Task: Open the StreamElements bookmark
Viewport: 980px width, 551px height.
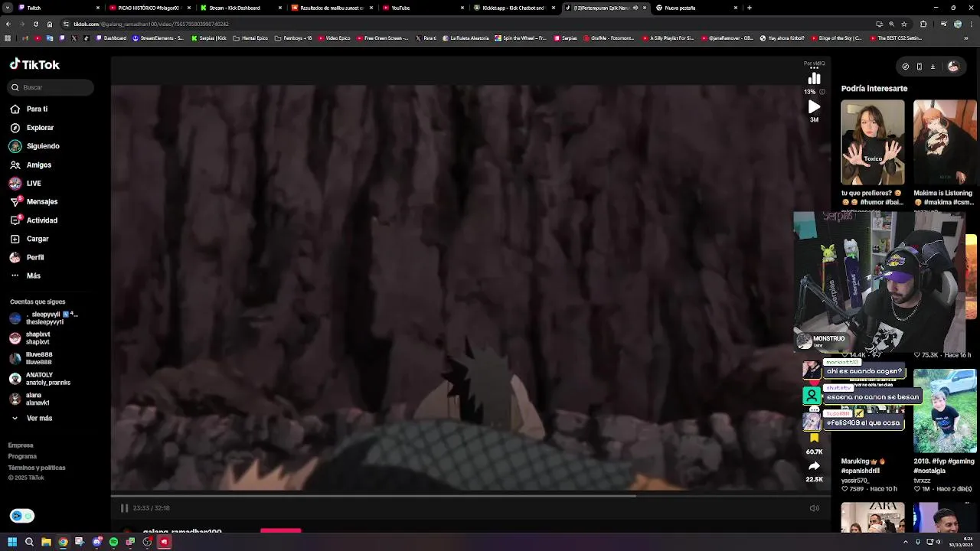Action: (x=158, y=37)
